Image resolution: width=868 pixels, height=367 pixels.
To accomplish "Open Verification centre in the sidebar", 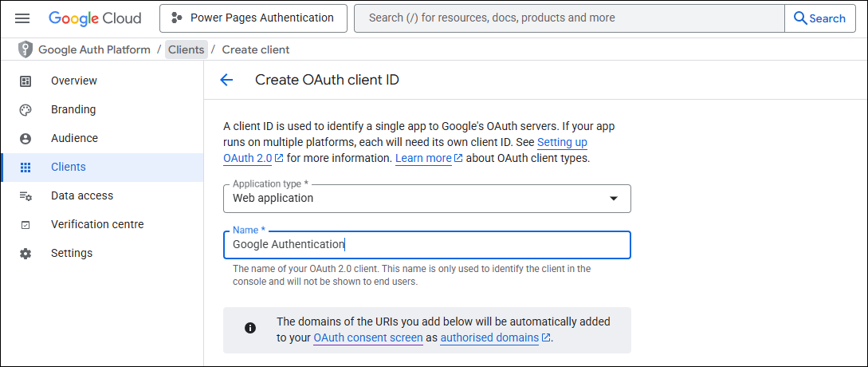I will (102, 225).
